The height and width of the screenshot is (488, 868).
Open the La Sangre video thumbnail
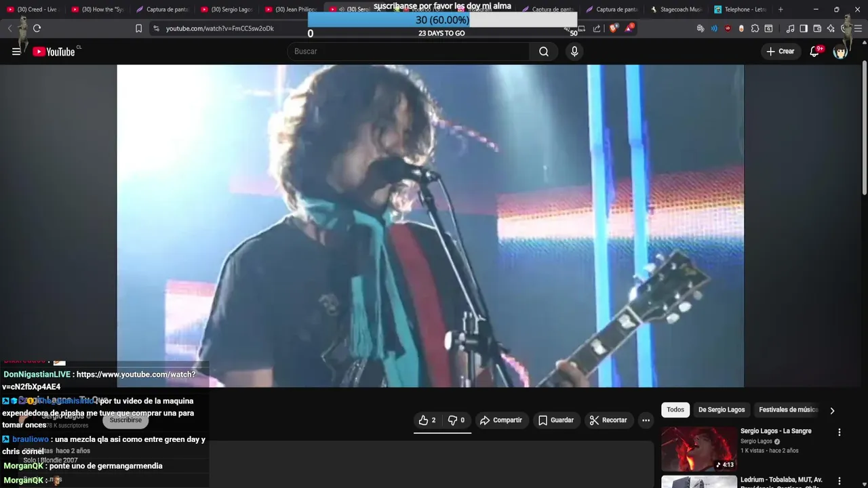pos(698,449)
